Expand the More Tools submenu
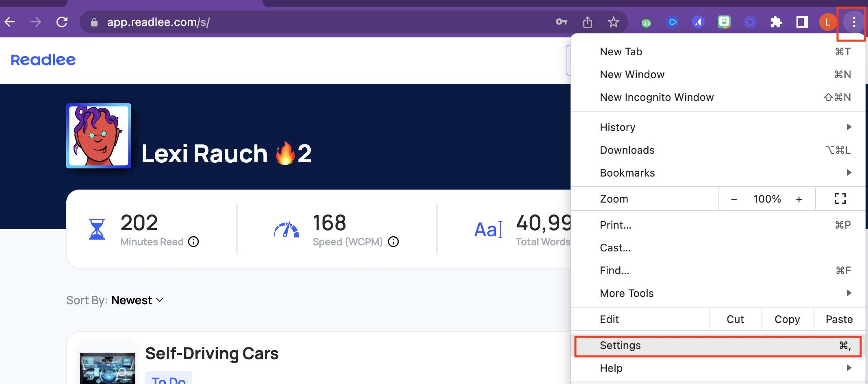This screenshot has height=384, width=868. point(718,293)
